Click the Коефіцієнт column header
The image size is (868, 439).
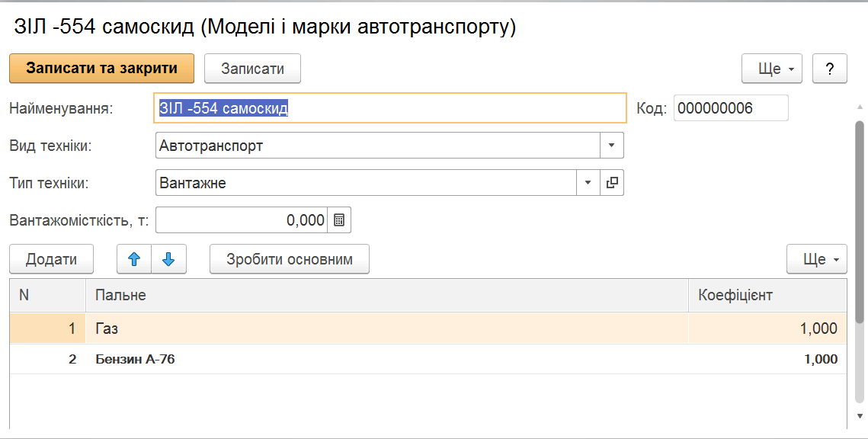[768, 295]
